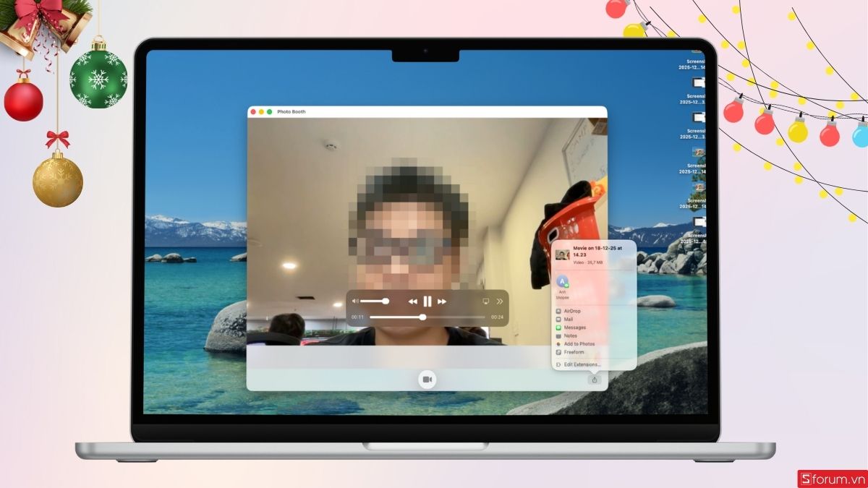Click the double-chevron skip icon in playback bar
The width and height of the screenshot is (868, 488).
coord(500,301)
